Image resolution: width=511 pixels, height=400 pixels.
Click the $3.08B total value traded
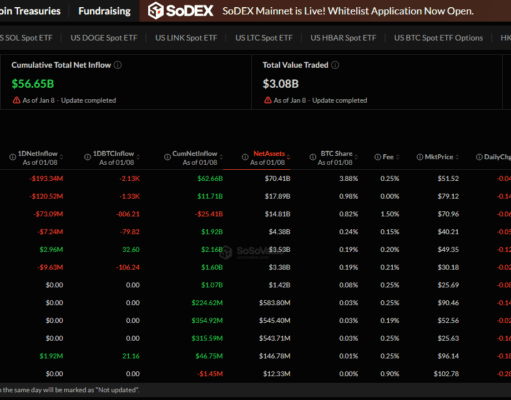pyautogui.click(x=281, y=84)
